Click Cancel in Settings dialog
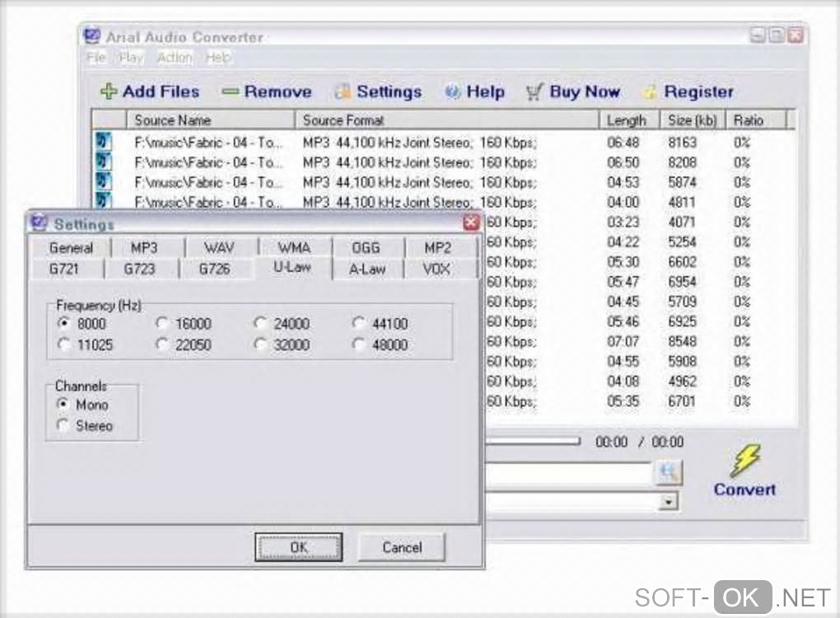 coord(402,547)
